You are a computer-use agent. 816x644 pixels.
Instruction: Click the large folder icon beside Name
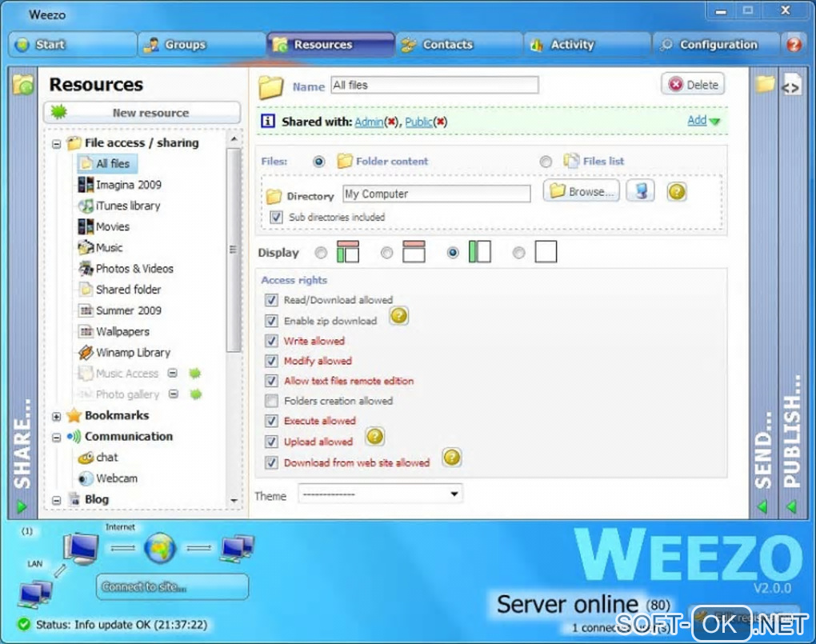(x=271, y=87)
